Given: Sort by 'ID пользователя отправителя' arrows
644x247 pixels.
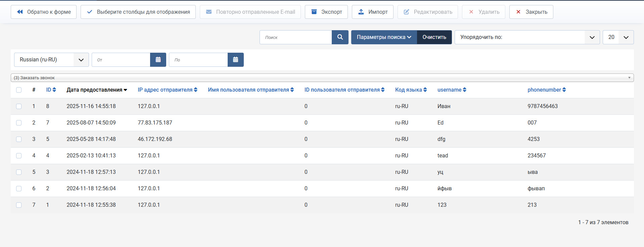Looking at the screenshot, I should 383,90.
